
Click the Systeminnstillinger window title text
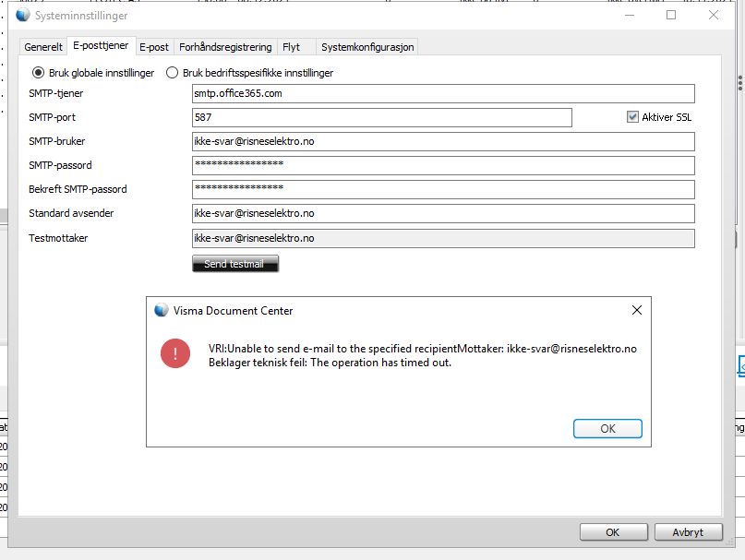(80, 16)
